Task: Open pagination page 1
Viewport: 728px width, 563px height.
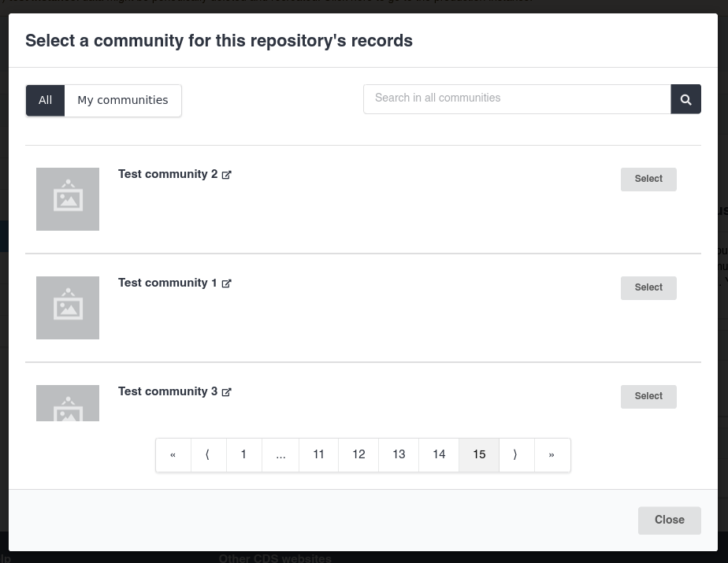Action: (243, 455)
